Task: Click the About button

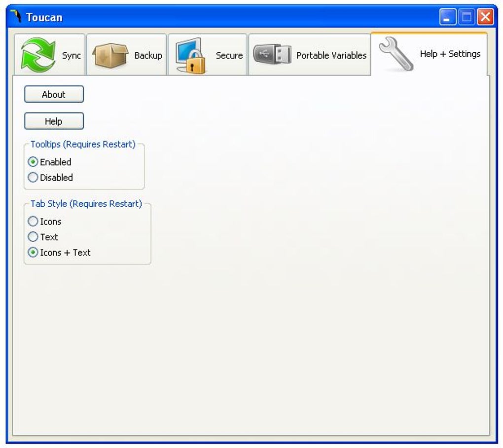Action: (54, 94)
